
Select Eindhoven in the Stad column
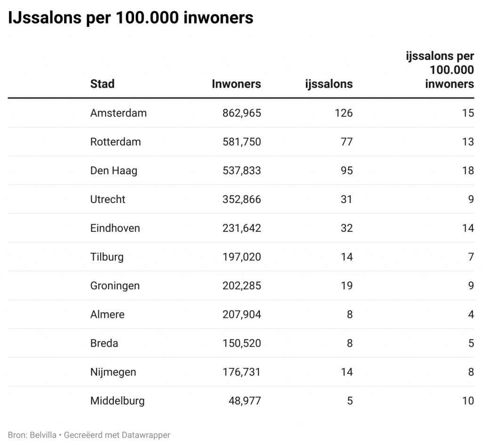[115, 228]
